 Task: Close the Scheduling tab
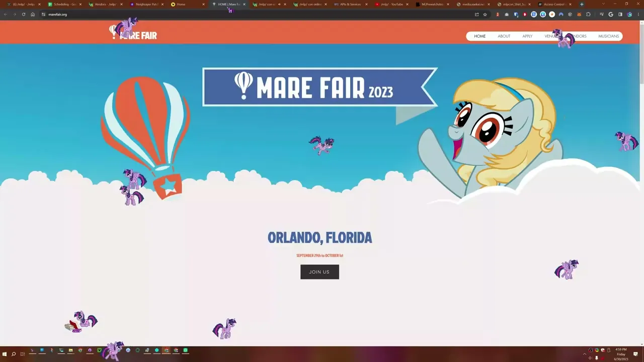[x=80, y=4]
